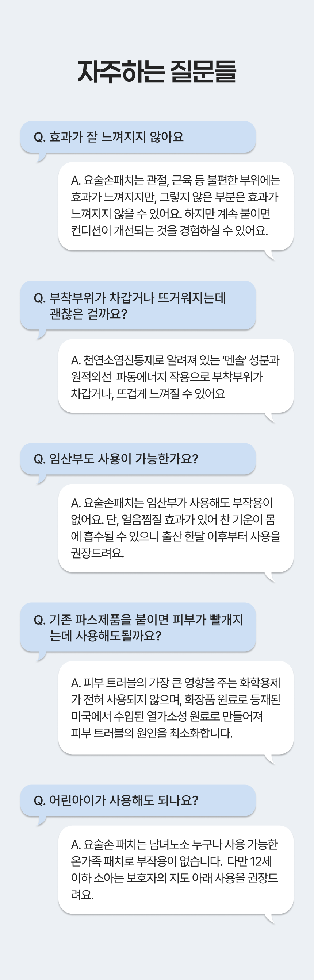Click the "괜찮은 걸까요?" line

(x=88, y=314)
